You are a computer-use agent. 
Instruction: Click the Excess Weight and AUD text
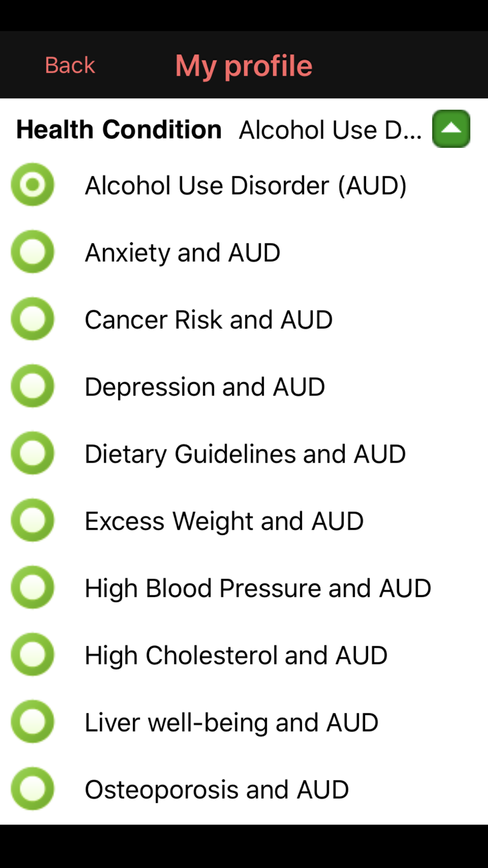pos(224,521)
